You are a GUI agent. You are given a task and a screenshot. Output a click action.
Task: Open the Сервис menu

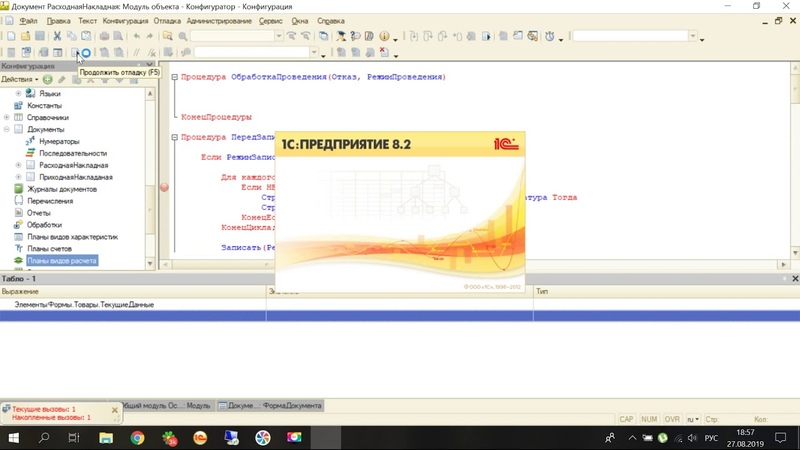[x=270, y=21]
